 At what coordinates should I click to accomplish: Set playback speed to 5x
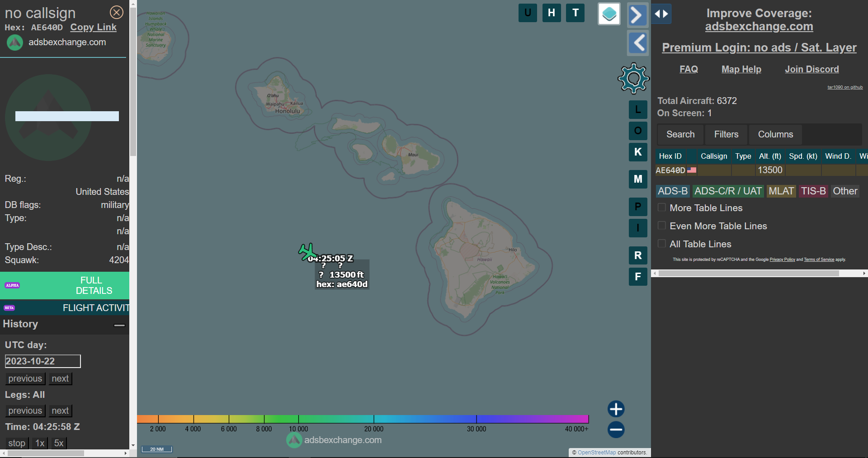pyautogui.click(x=59, y=443)
